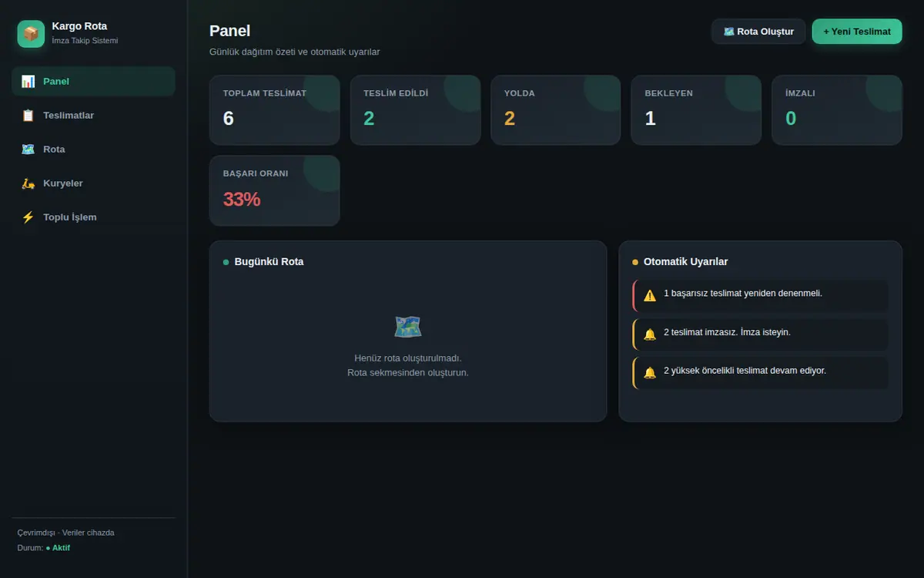This screenshot has height=578, width=924.
Task: Click the 'Bugünkü Rota' card heading
Action: (269, 262)
